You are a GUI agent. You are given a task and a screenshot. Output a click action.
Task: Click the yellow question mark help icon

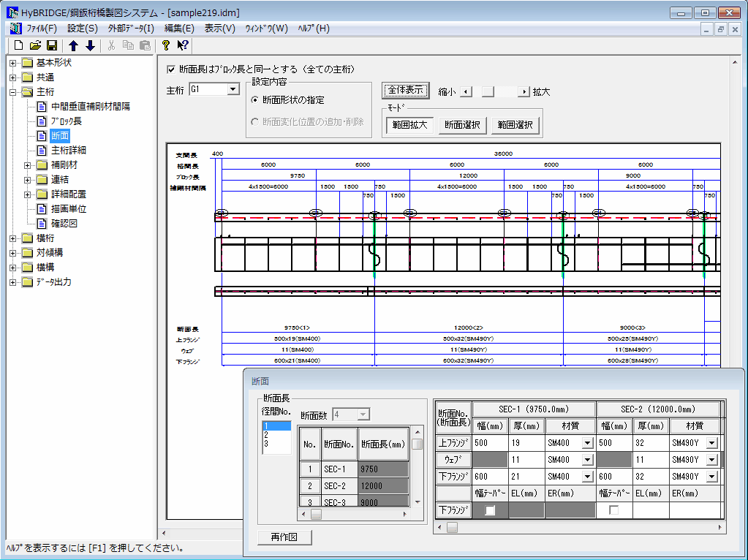point(166,45)
